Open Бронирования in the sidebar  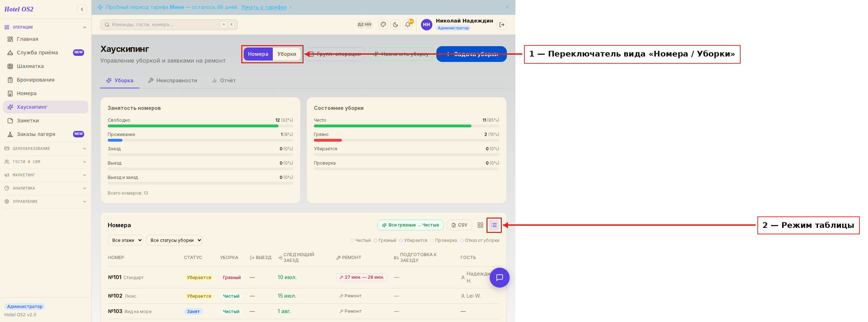(45, 80)
